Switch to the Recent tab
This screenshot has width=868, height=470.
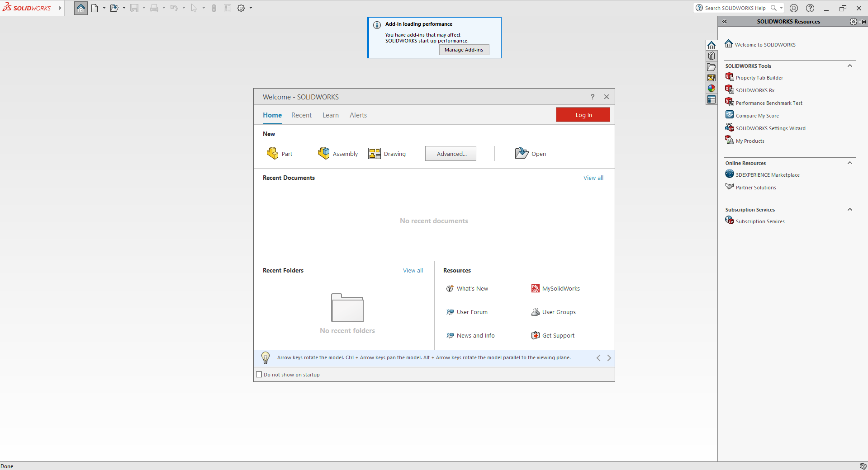tap(301, 115)
